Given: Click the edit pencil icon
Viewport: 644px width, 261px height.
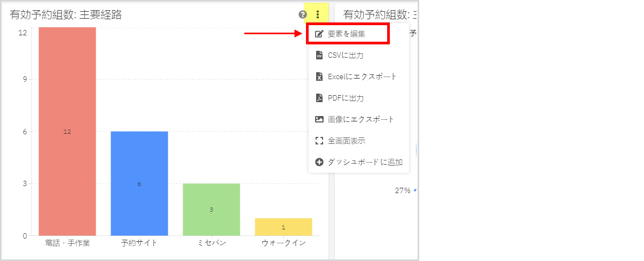Looking at the screenshot, I should pos(319,34).
